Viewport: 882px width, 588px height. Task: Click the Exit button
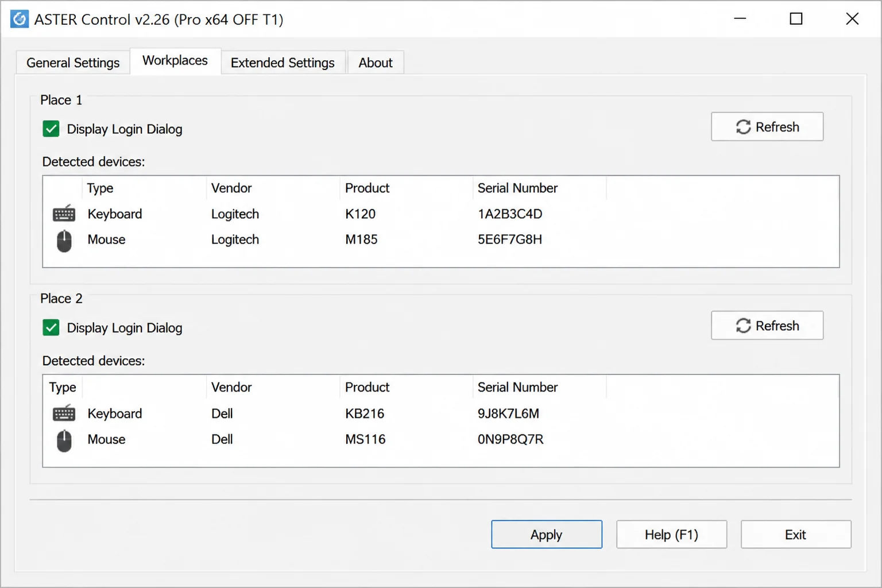pos(796,535)
